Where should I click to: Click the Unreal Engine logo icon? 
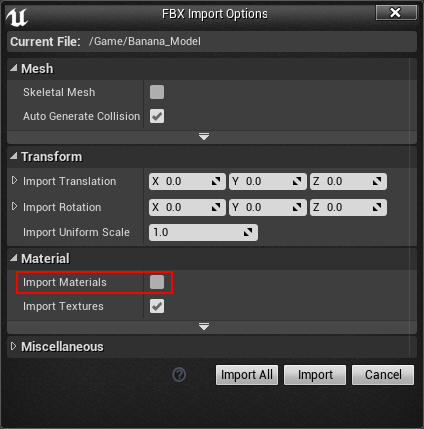(17, 17)
